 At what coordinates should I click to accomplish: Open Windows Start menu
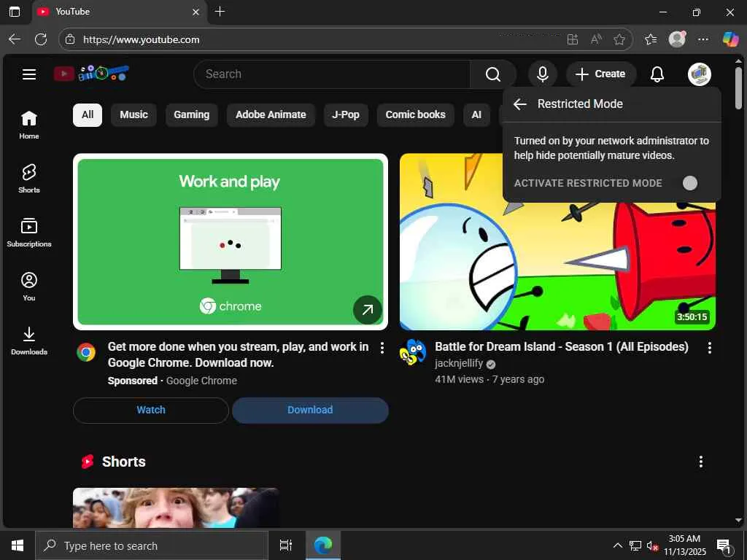tap(18, 545)
